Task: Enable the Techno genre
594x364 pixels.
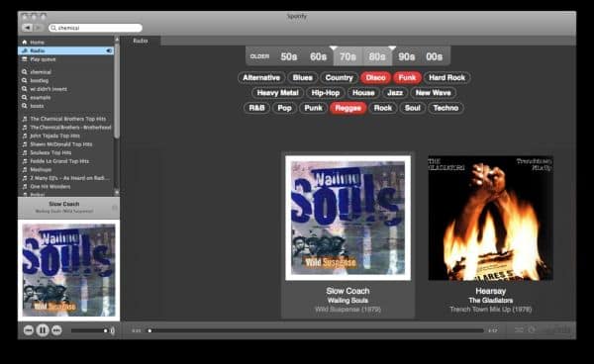Action: pyautogui.click(x=445, y=108)
